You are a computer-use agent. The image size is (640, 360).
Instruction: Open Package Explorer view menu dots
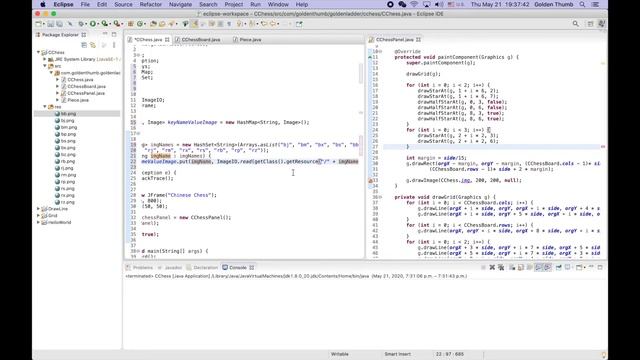114,45
